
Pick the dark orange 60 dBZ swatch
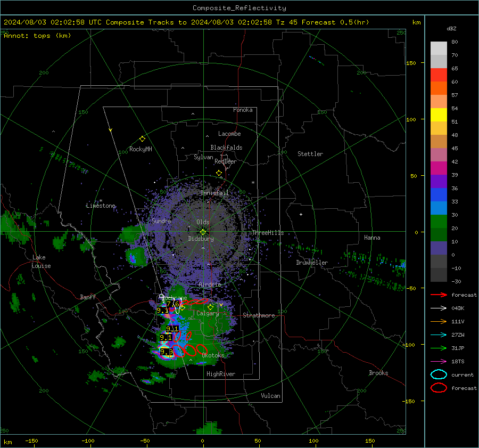point(439,88)
